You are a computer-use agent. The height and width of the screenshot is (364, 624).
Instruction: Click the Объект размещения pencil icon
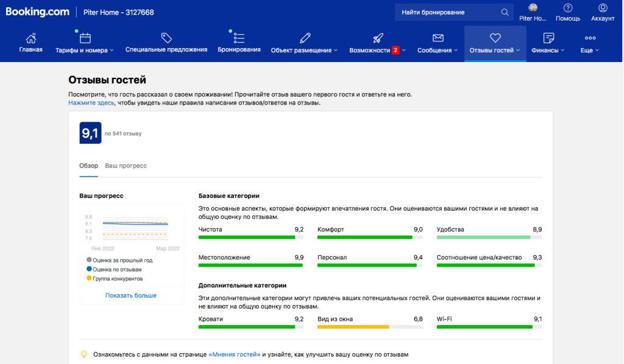click(x=305, y=38)
